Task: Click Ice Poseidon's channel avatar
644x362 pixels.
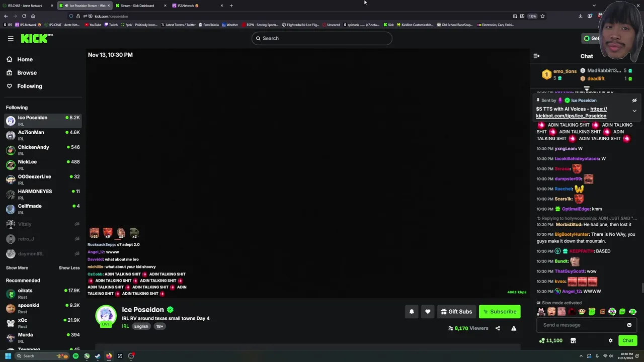Action: coord(106,315)
